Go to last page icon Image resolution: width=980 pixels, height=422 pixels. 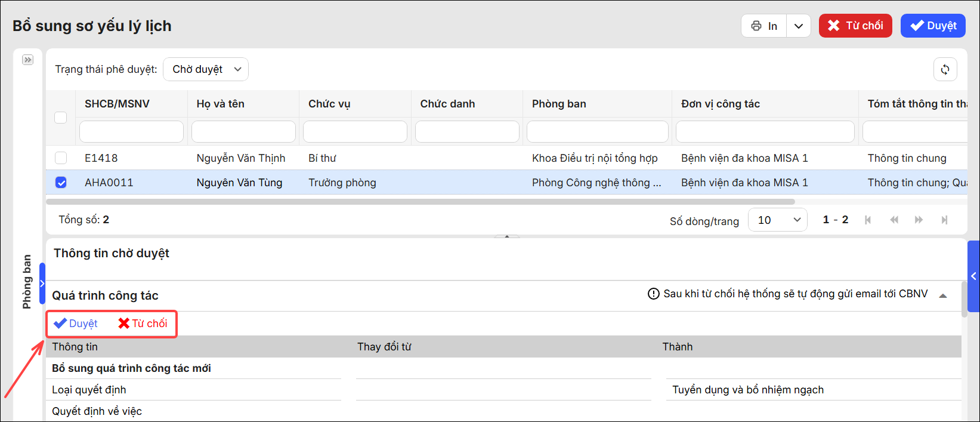click(944, 220)
